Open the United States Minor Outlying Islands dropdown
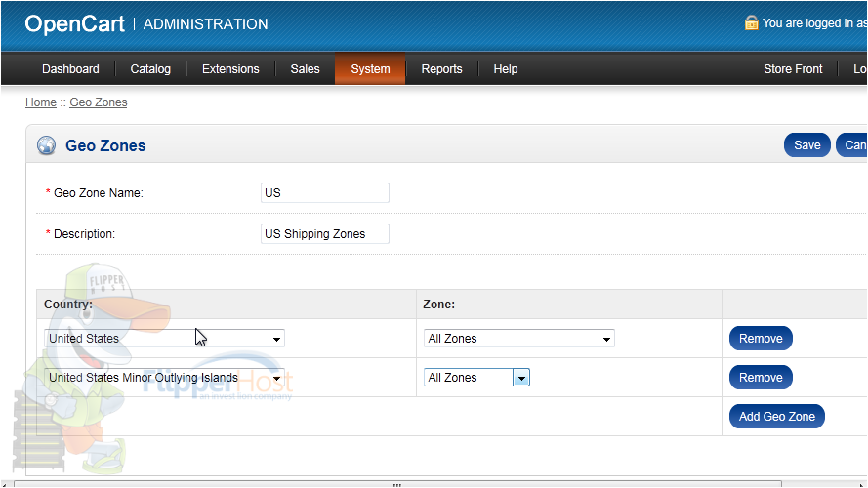868x488 pixels. point(164,378)
